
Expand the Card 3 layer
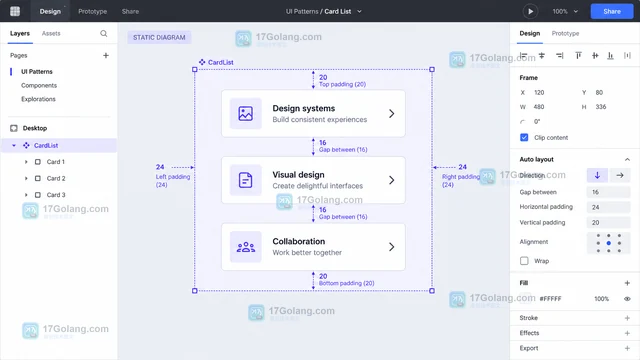pos(26,195)
